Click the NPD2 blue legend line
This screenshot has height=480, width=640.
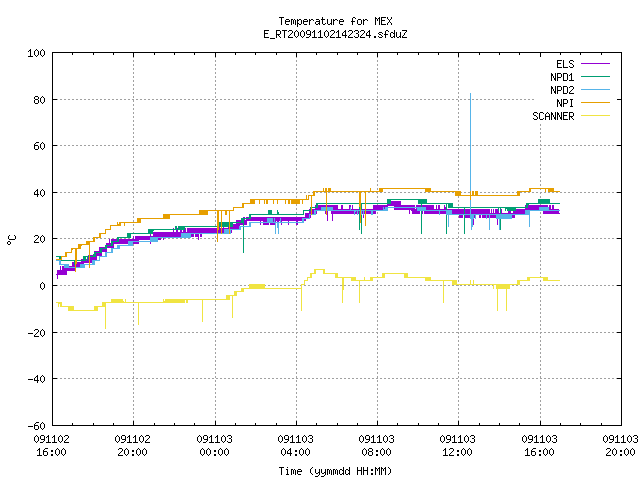[x=595, y=90]
